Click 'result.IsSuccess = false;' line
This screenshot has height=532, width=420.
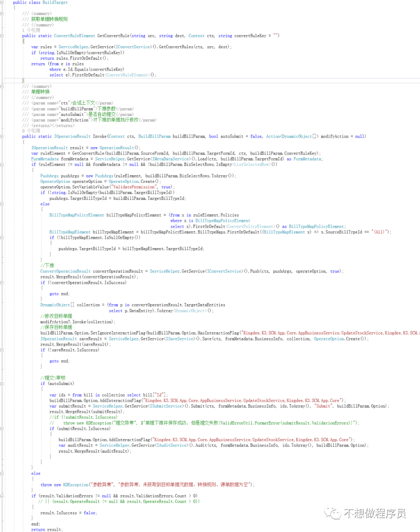(69, 513)
